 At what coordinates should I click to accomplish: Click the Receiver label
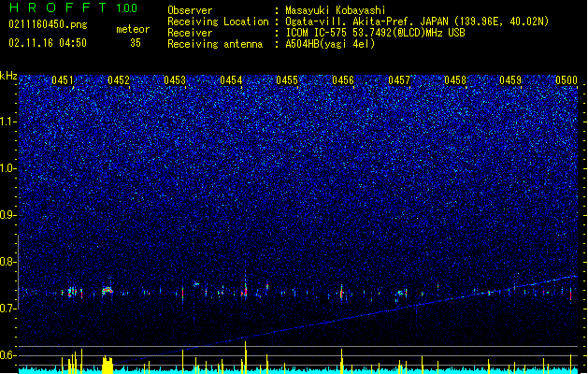[x=190, y=33]
